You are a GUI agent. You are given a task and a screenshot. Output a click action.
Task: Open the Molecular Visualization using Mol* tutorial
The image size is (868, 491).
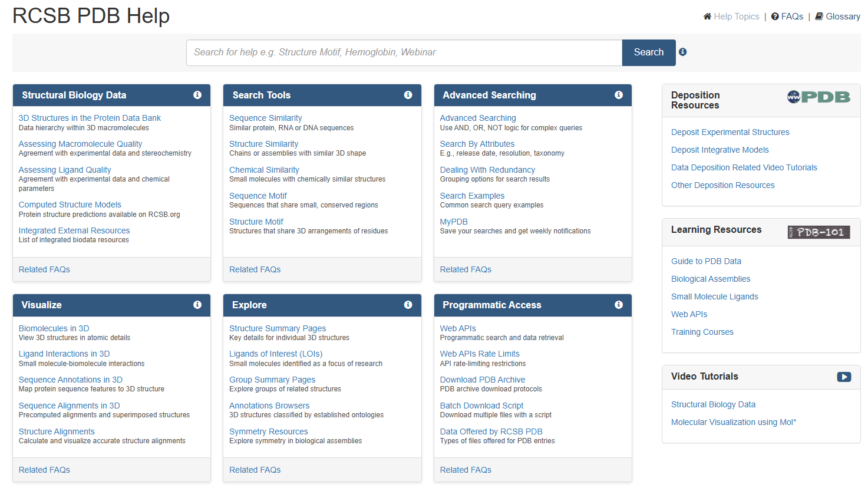coord(734,421)
